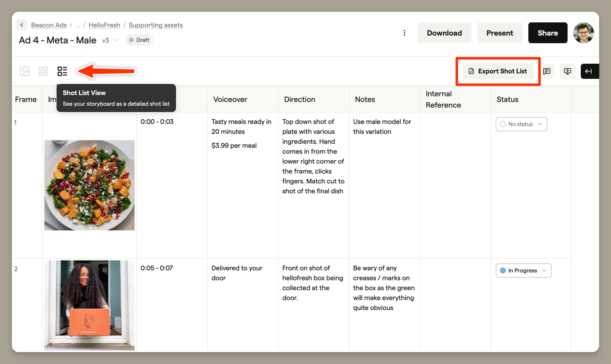This screenshot has height=364, width=611.
Task: Open the Supporting assets breadcrumb
Action: tap(156, 25)
